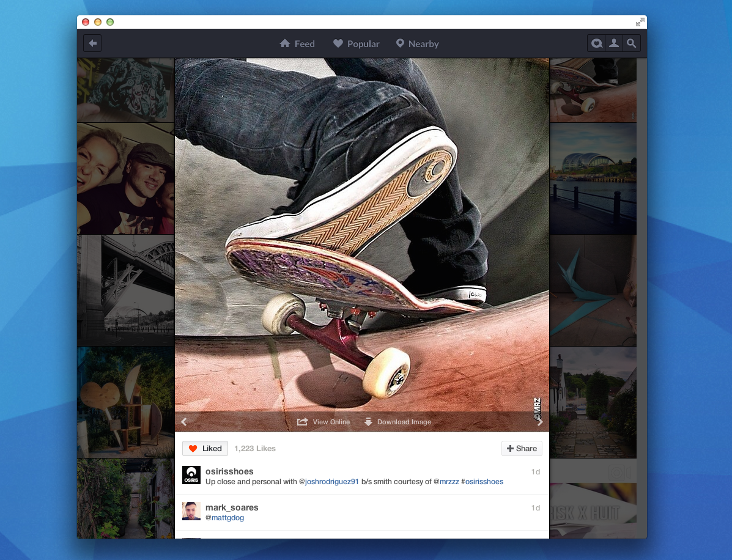Click the back arrow button
This screenshot has height=560, width=732.
pos(92,43)
